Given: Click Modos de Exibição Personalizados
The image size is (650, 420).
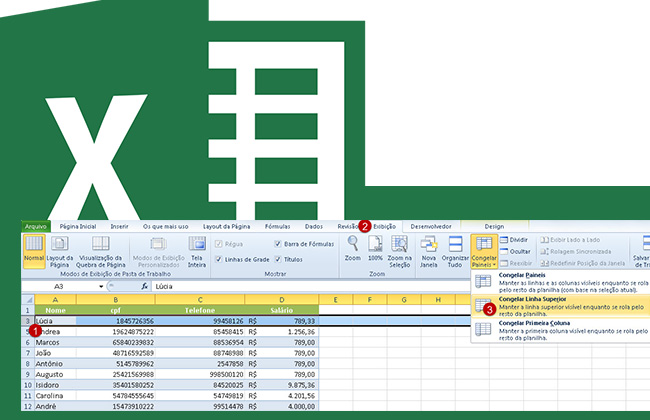Looking at the screenshot, I should click(x=158, y=252).
